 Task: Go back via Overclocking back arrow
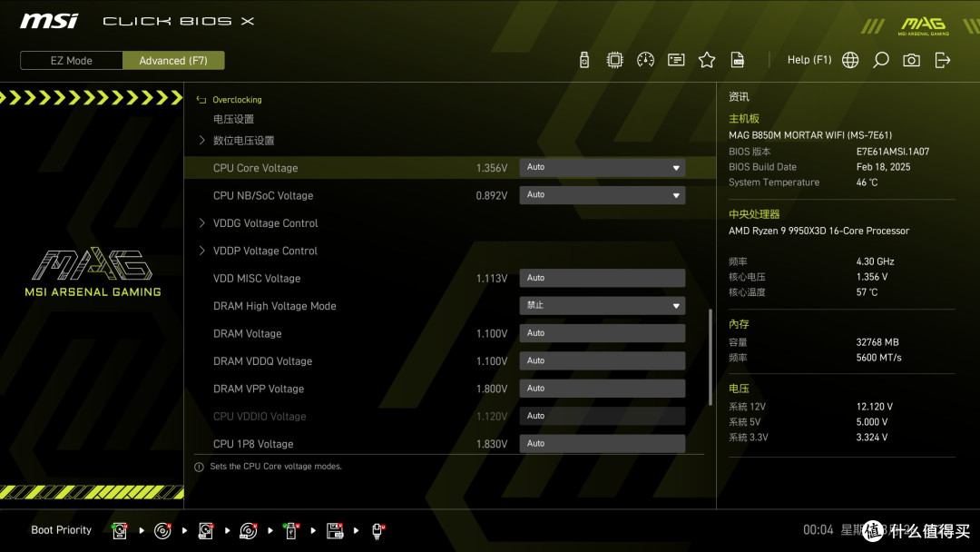[201, 99]
